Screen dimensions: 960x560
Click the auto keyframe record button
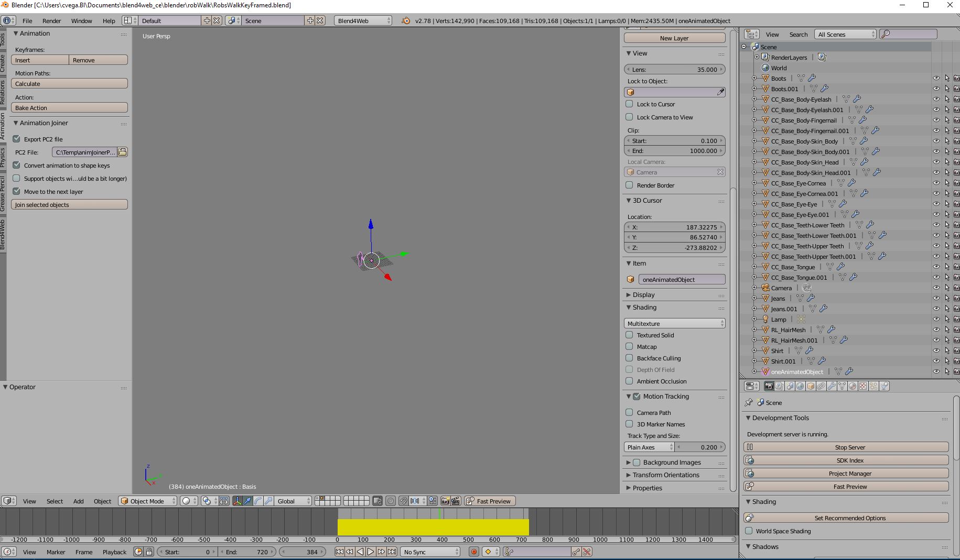pos(474,552)
